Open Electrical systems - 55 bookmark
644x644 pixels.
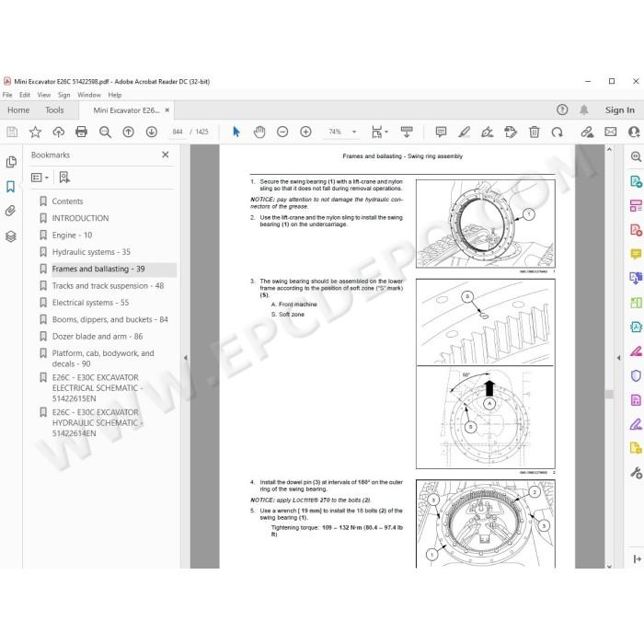click(90, 303)
